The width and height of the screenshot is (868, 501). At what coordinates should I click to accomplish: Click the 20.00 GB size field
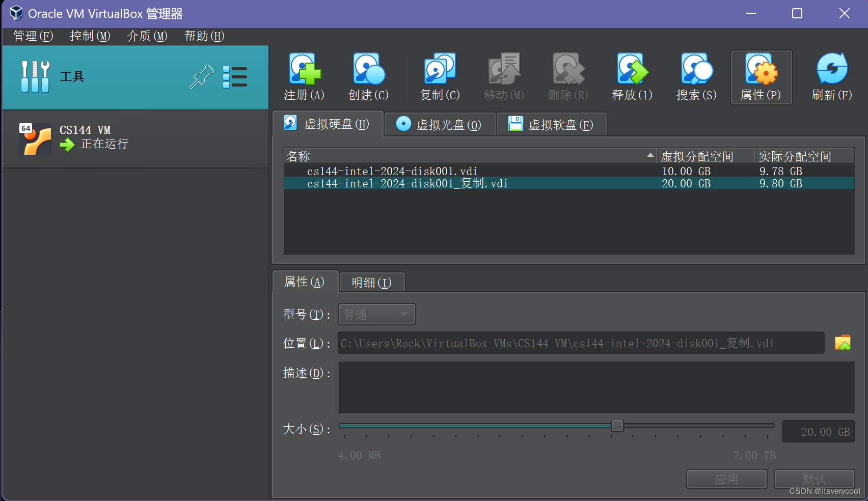click(x=818, y=431)
